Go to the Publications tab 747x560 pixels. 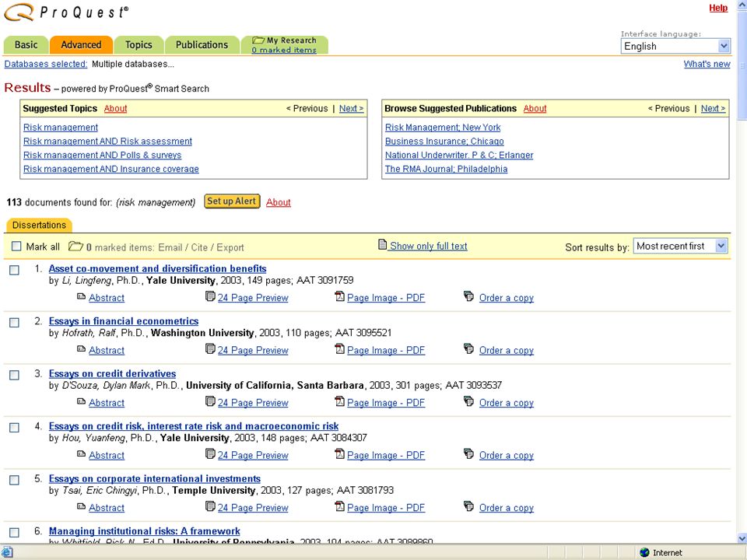coord(202,45)
